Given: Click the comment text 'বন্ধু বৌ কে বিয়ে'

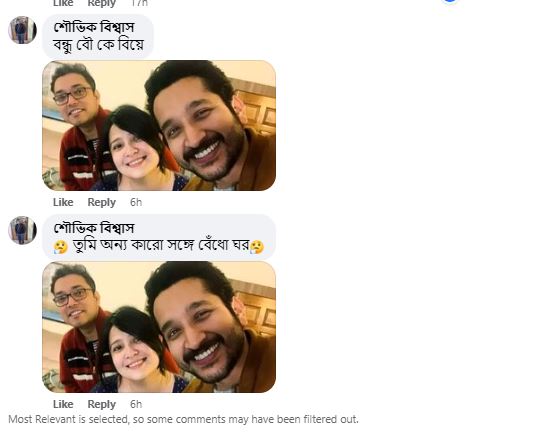Looking at the screenshot, I should (x=98, y=45).
